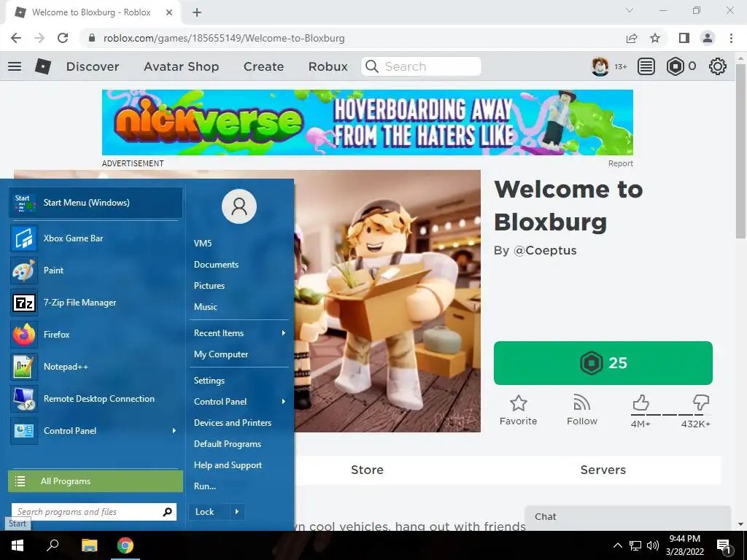Open taskbar search magnifier
Image resolution: width=747 pixels, height=560 pixels.
pos(53,545)
